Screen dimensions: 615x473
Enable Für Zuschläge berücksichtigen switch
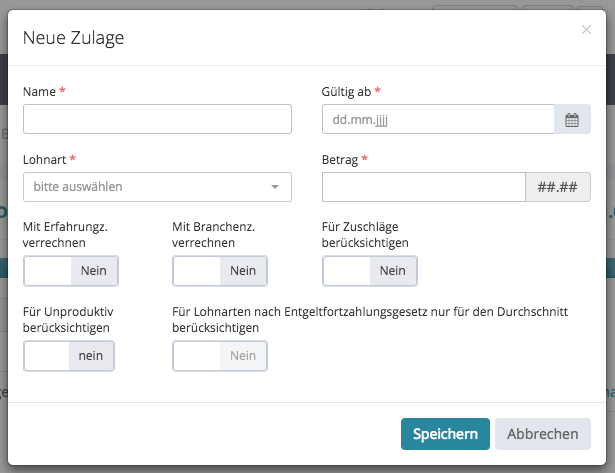click(x=370, y=271)
